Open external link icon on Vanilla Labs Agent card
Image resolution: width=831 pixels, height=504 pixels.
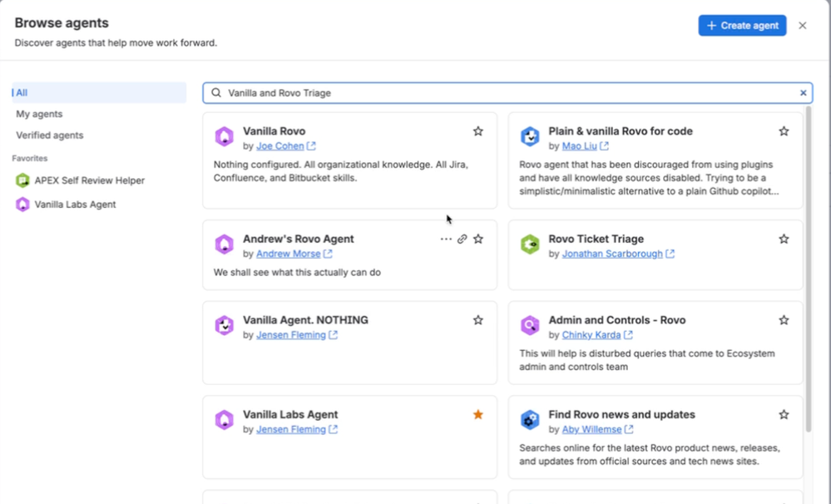[x=333, y=429]
